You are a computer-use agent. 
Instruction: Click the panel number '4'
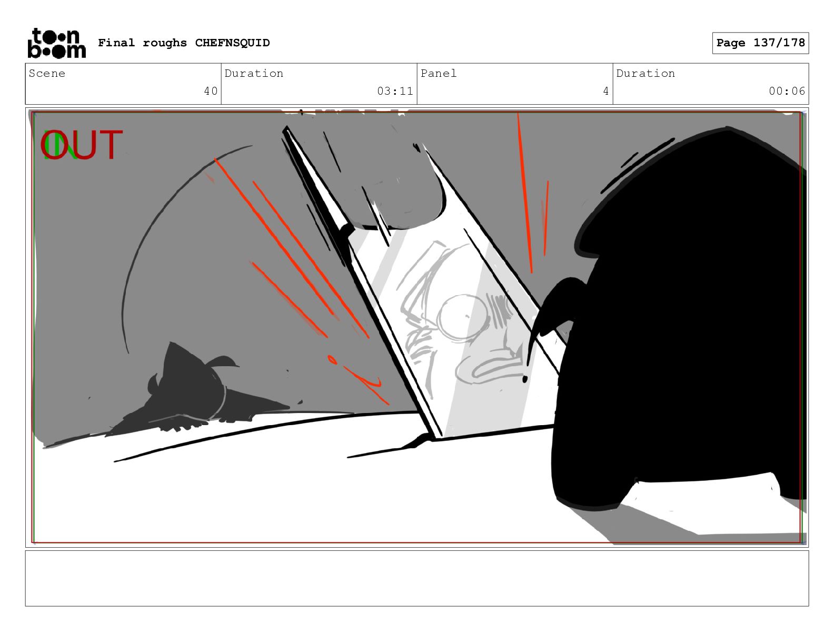point(605,91)
